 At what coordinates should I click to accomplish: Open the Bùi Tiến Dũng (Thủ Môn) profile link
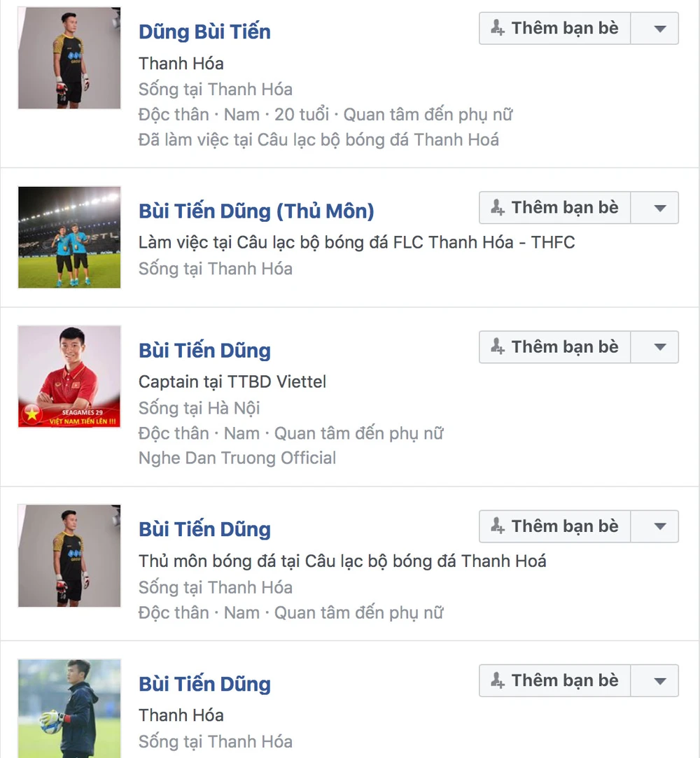tap(256, 211)
